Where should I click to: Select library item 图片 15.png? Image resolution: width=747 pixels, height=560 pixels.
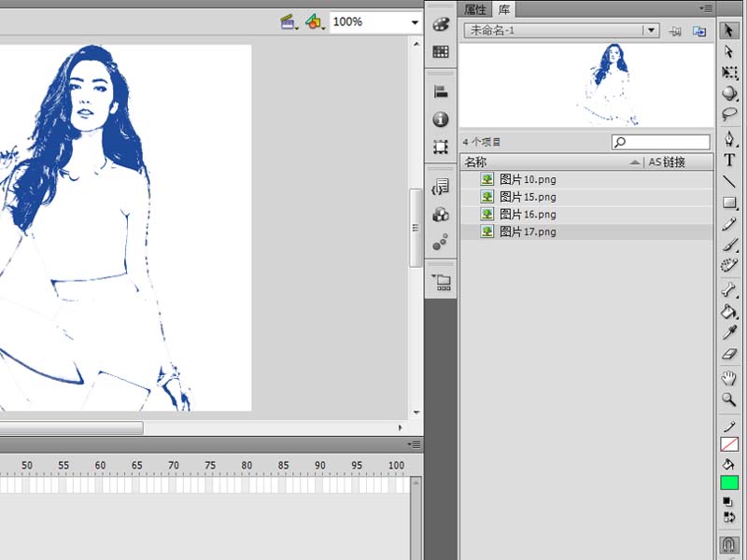coord(587,197)
